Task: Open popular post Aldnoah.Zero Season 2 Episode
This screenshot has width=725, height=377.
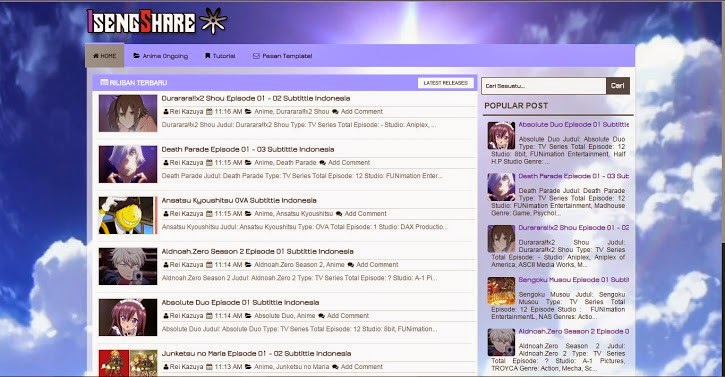Action: (573, 331)
